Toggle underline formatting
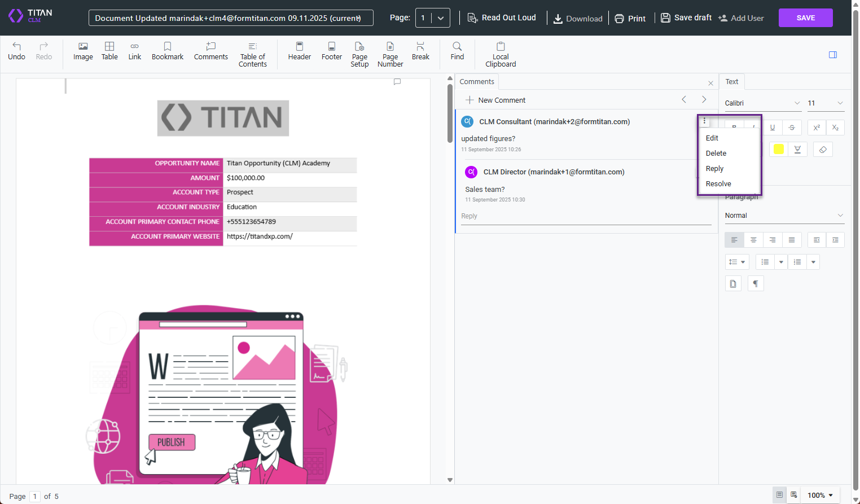Image resolution: width=860 pixels, height=504 pixels. [x=773, y=128]
